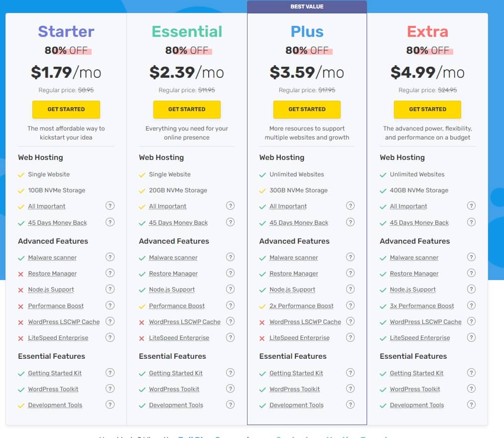
Task: Open help icon for Extra's All Important
Action: 471,206
